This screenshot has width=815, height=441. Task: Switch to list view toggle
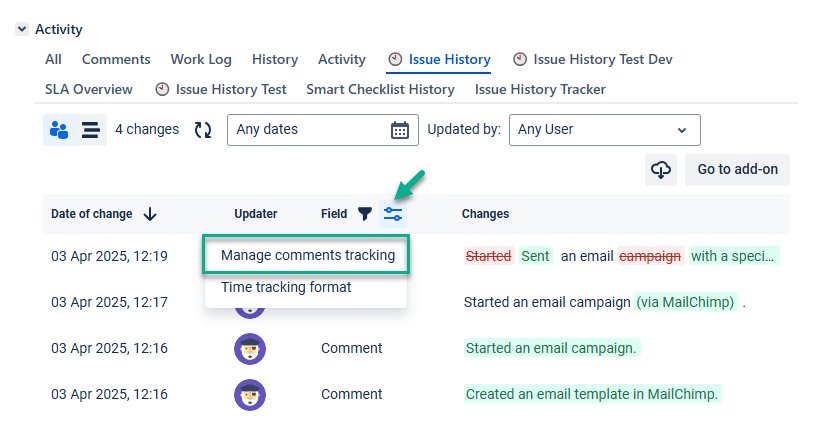[x=90, y=130]
